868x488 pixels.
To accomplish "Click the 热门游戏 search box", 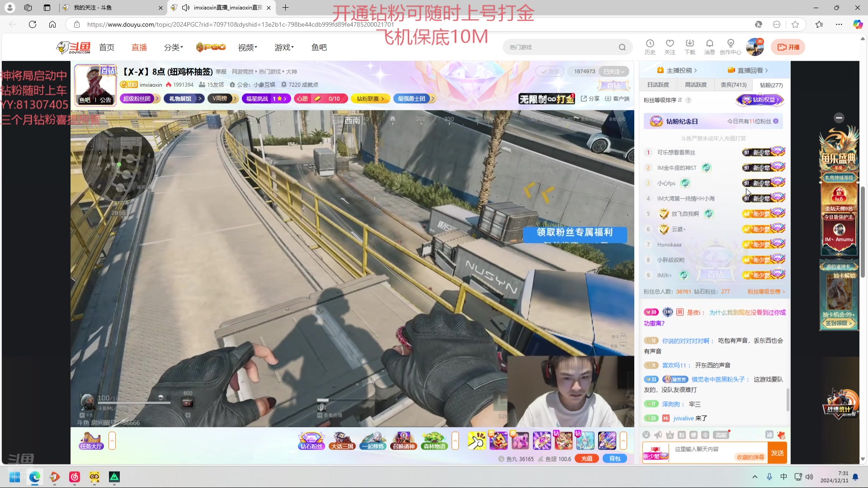I will (561, 47).
